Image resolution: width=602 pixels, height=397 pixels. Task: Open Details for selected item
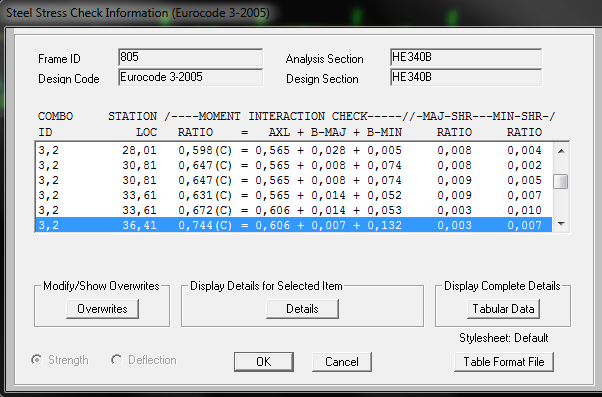coord(302,309)
